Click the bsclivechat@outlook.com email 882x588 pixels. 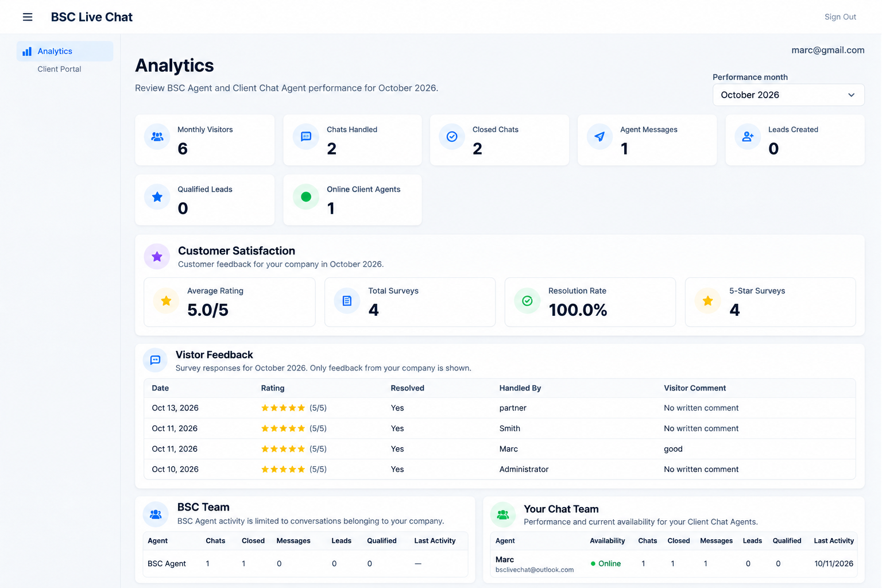(x=535, y=570)
